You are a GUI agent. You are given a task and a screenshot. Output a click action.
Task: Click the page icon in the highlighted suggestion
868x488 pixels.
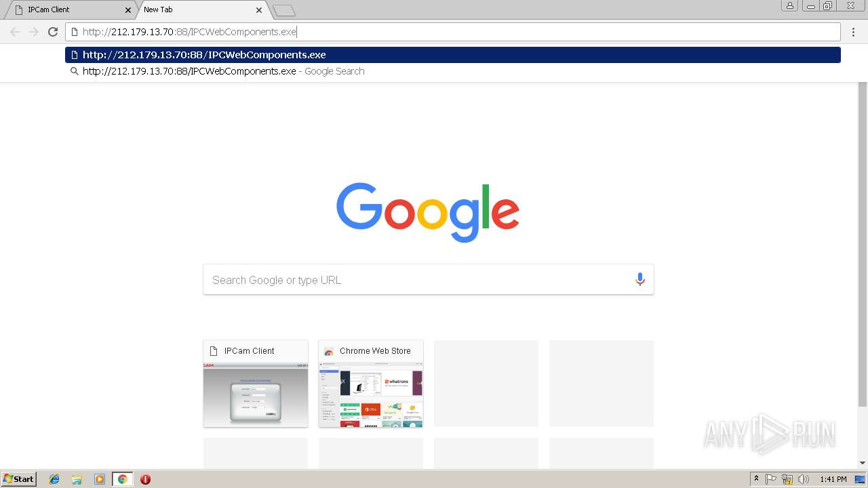(75, 55)
